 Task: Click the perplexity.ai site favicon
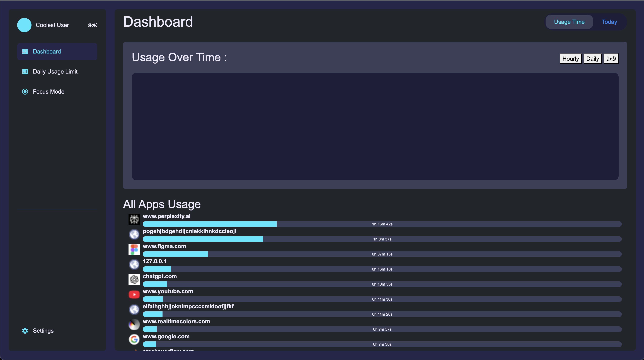coord(134,219)
